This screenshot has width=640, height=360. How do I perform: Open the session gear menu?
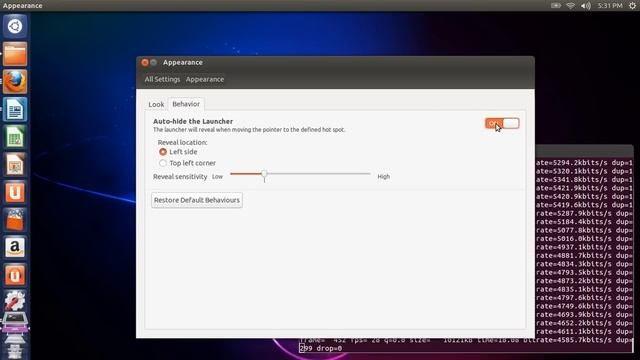[632, 5]
